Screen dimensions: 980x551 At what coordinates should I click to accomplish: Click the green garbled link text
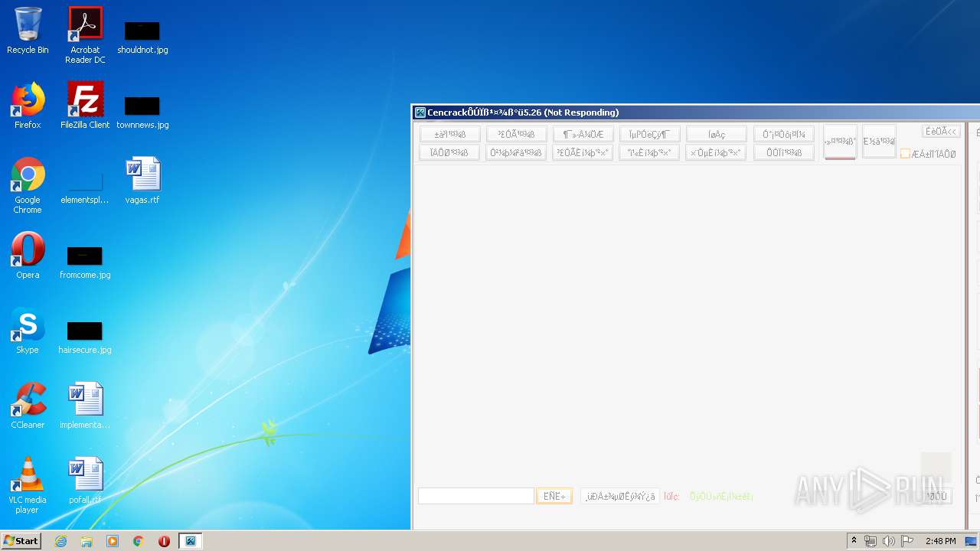point(721,497)
